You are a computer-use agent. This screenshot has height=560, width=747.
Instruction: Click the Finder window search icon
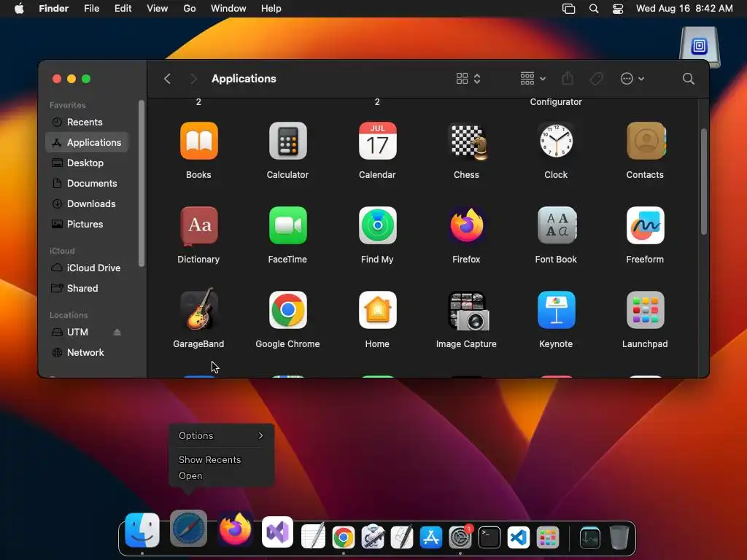pos(688,79)
